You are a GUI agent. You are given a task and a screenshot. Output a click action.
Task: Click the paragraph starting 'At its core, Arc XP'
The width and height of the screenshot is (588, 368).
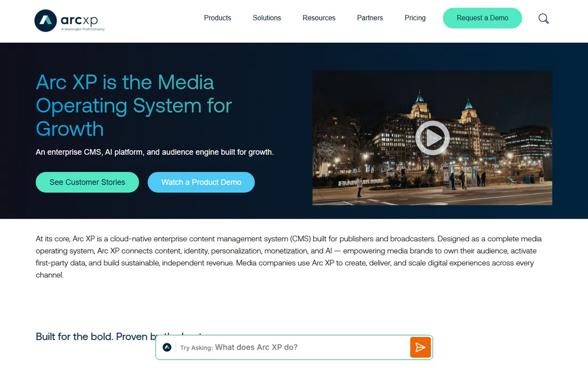[x=289, y=257]
